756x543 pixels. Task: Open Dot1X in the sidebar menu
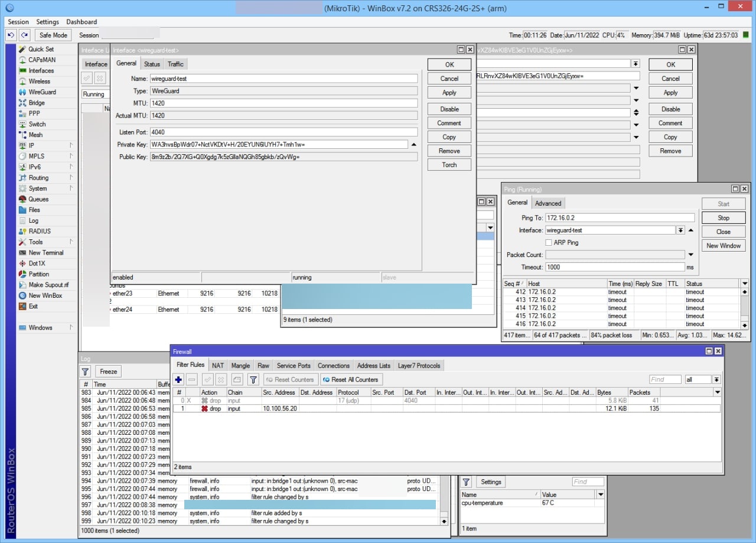(x=37, y=263)
